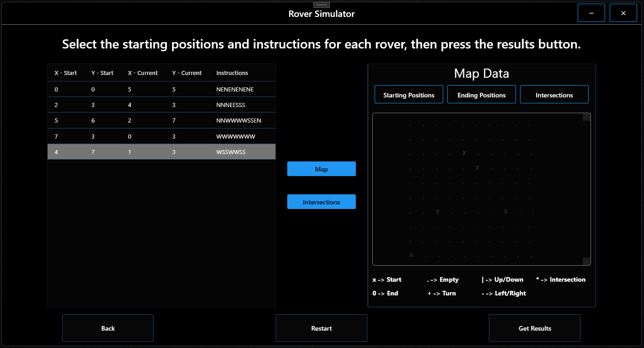The height and width of the screenshot is (348, 644).
Task: Click the Instructions column header
Action: coord(232,73)
